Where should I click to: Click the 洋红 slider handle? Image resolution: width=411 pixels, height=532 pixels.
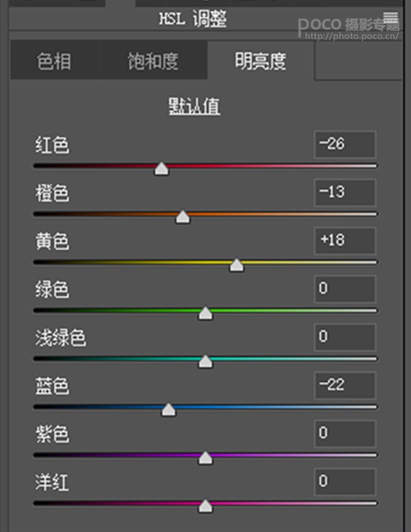tap(205, 506)
